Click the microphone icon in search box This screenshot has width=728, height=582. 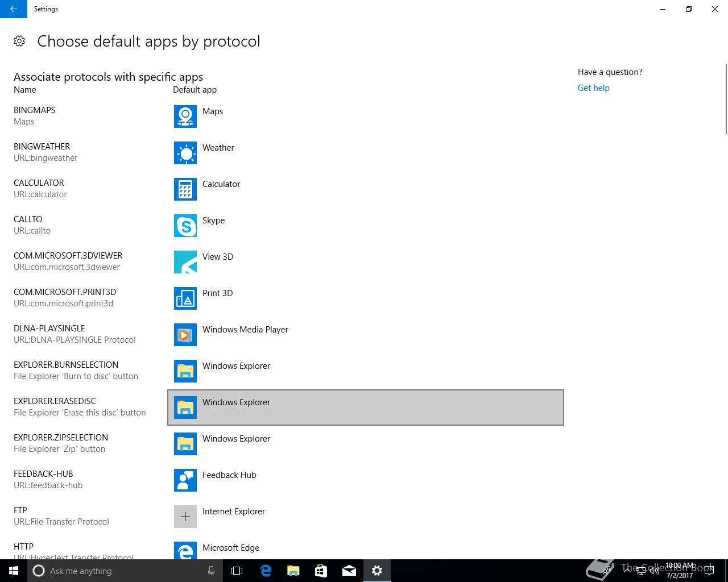click(x=211, y=571)
